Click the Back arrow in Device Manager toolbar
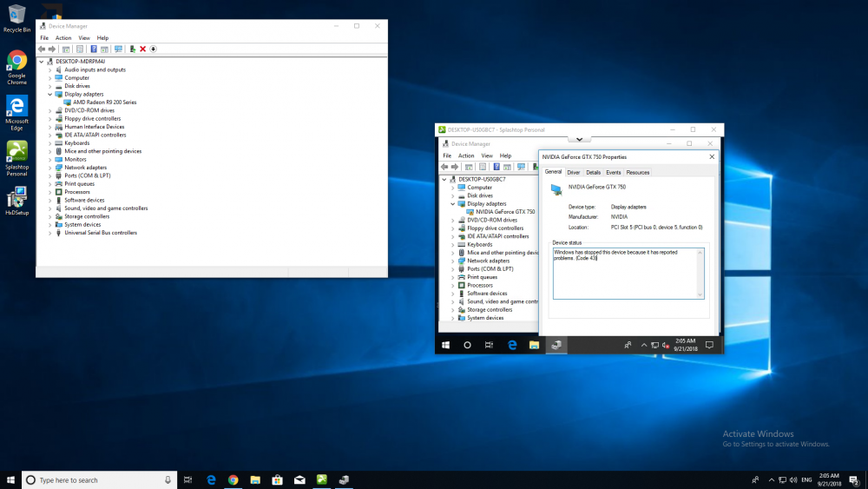Screen dimensions: 868x489 tap(42, 50)
